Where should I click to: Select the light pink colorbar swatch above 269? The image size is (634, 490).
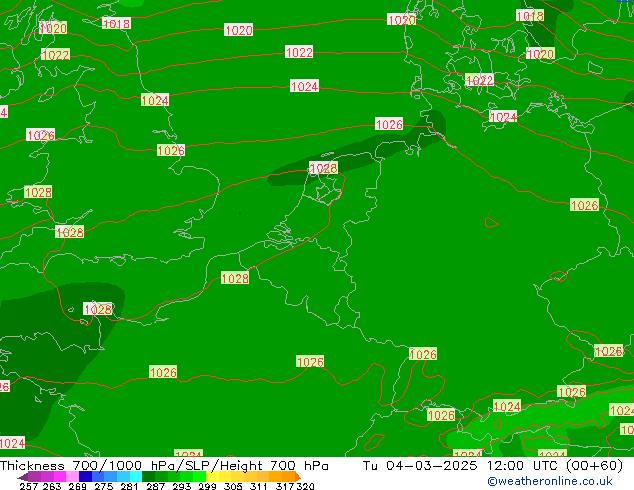pyautogui.click(x=72, y=476)
